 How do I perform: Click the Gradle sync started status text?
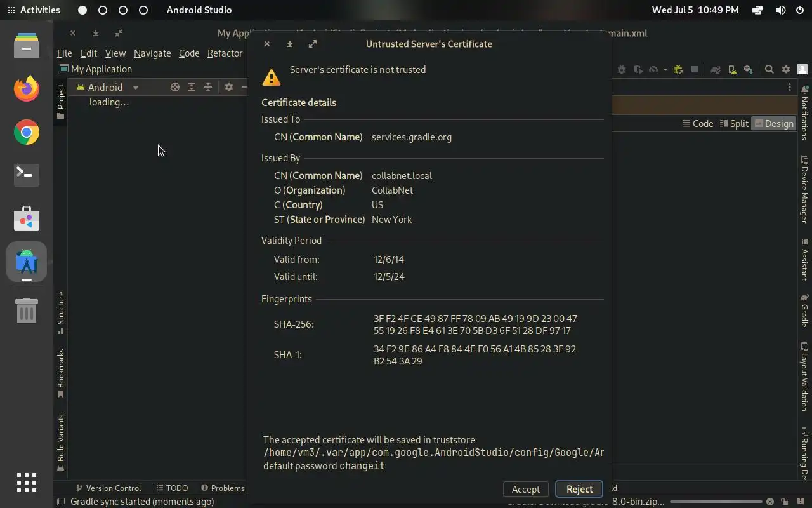(142, 502)
